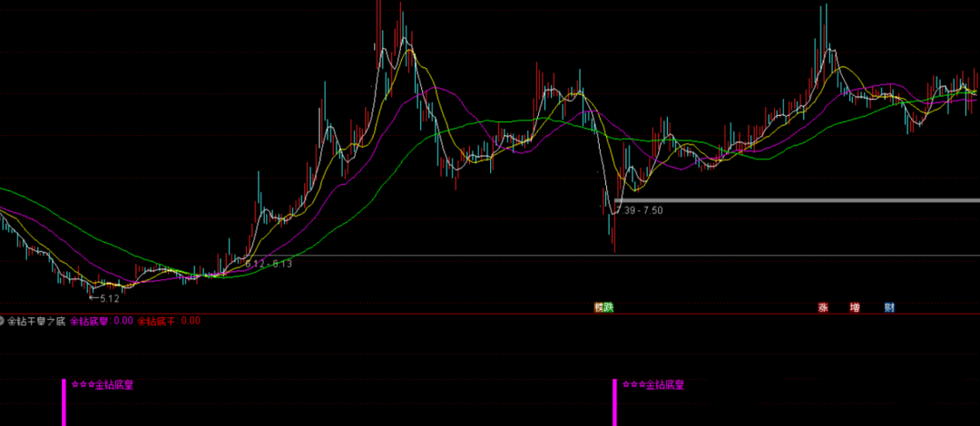Select the red indicator readout showing 0.00
The height and width of the screenshot is (426, 980).
point(169,320)
